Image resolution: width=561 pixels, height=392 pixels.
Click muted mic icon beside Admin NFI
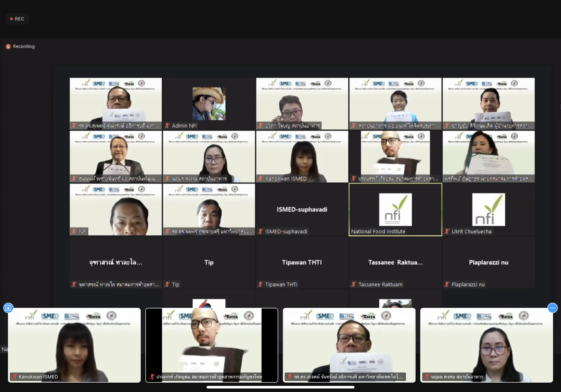tap(167, 126)
